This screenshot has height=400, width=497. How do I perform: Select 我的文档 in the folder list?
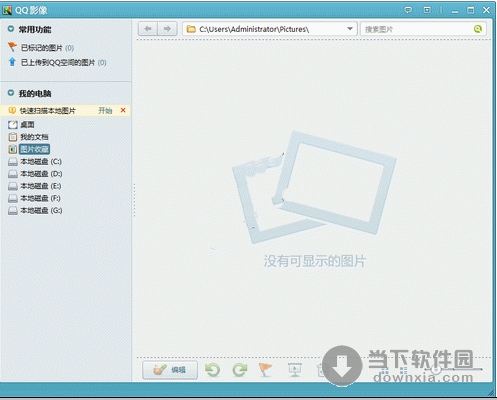(x=34, y=137)
